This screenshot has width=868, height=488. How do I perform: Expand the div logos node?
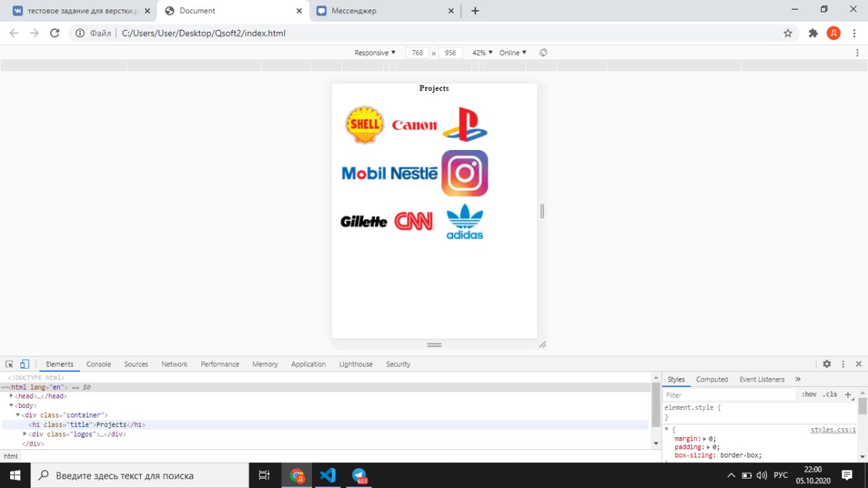click(25, 434)
